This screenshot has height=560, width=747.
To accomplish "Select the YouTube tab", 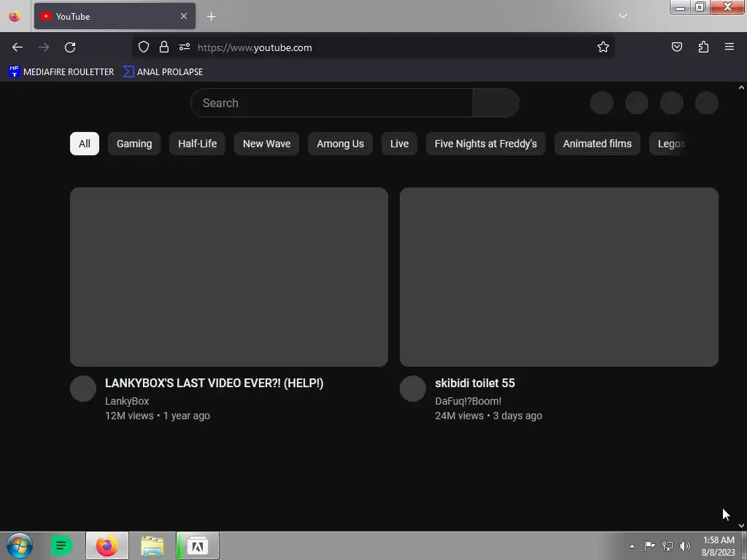I will [115, 16].
